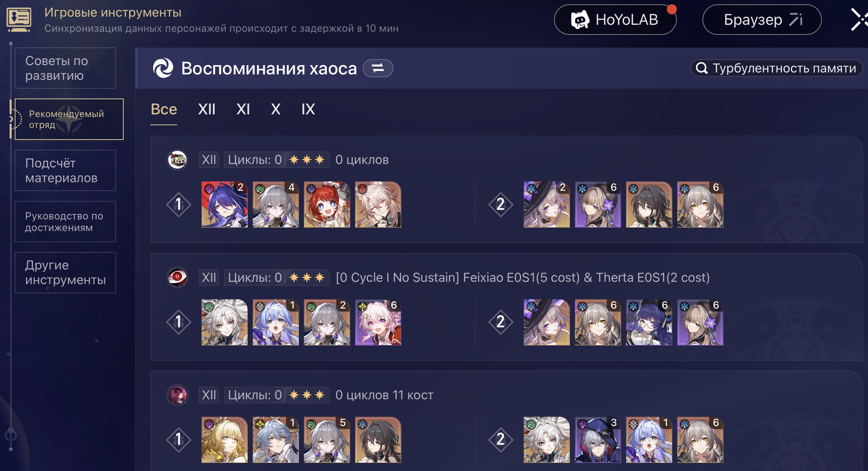Screen dimensions: 868x471
Task: Select pink-haired character with eidolon 6
Action: pos(378,322)
